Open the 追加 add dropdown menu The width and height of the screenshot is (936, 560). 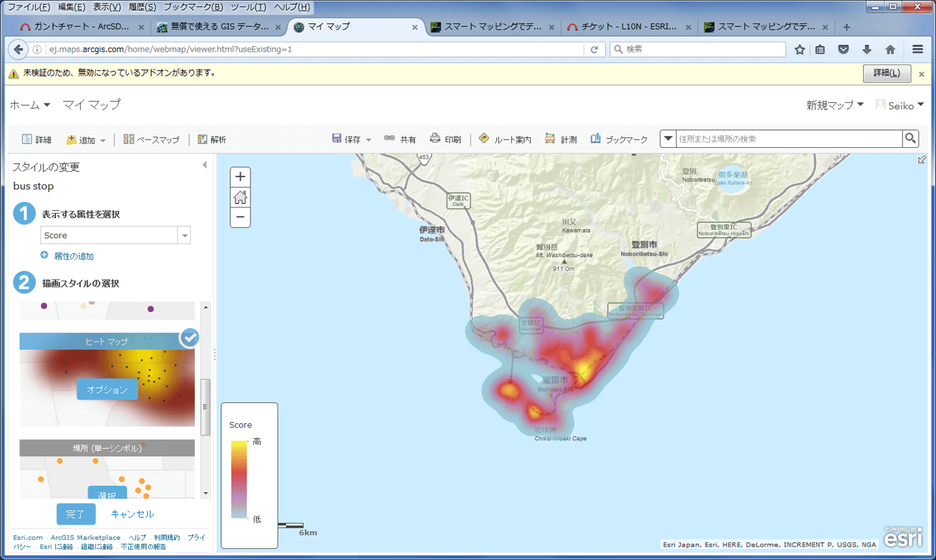click(x=86, y=140)
